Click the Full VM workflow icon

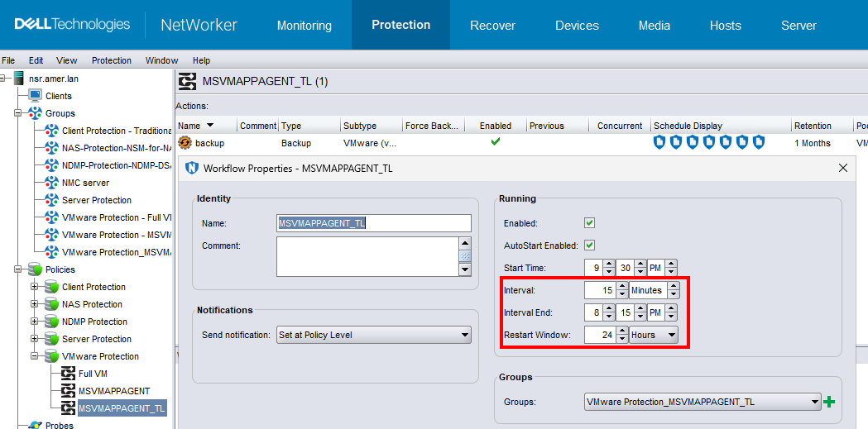click(x=69, y=374)
